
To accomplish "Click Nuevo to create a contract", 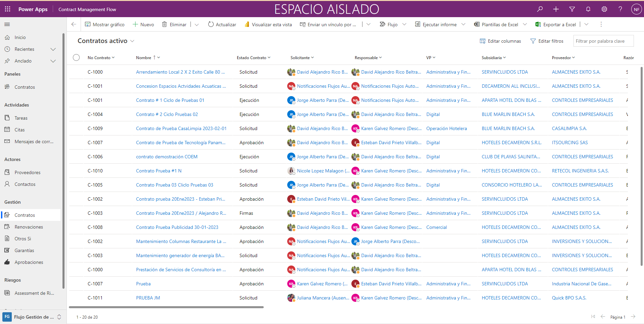I will (x=143, y=25).
